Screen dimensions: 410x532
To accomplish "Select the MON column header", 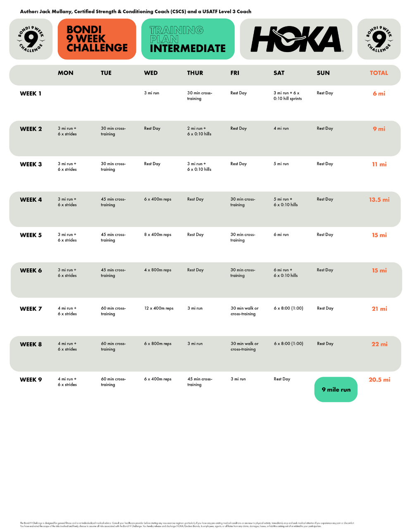I will pos(66,73).
